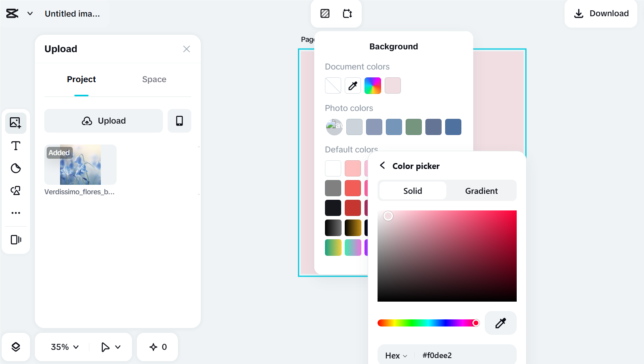
Task: Edit the #f0dee2 hex value
Action: click(x=437, y=355)
